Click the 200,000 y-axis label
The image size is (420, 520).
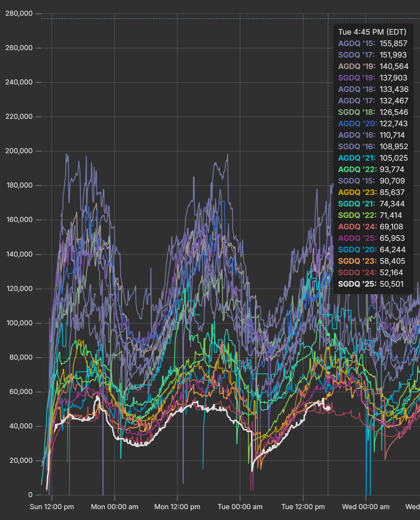point(19,151)
